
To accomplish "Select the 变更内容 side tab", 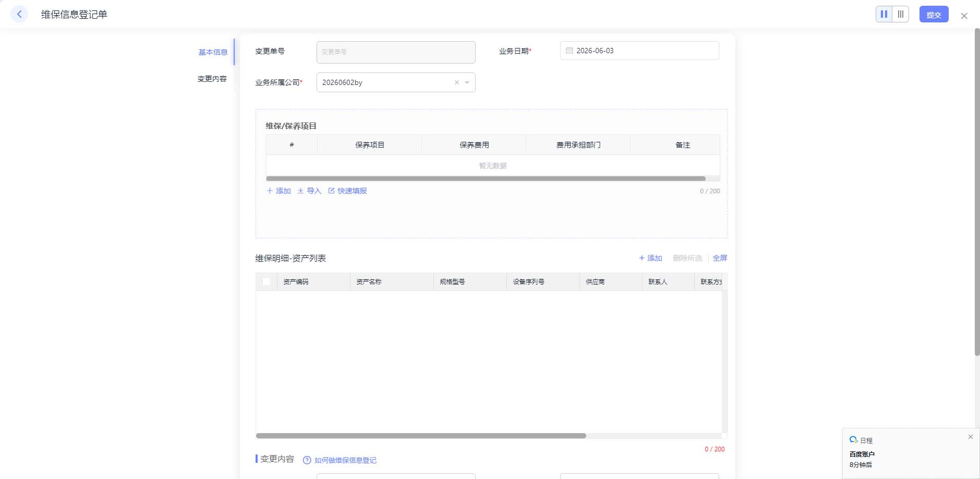I will 212,79.
